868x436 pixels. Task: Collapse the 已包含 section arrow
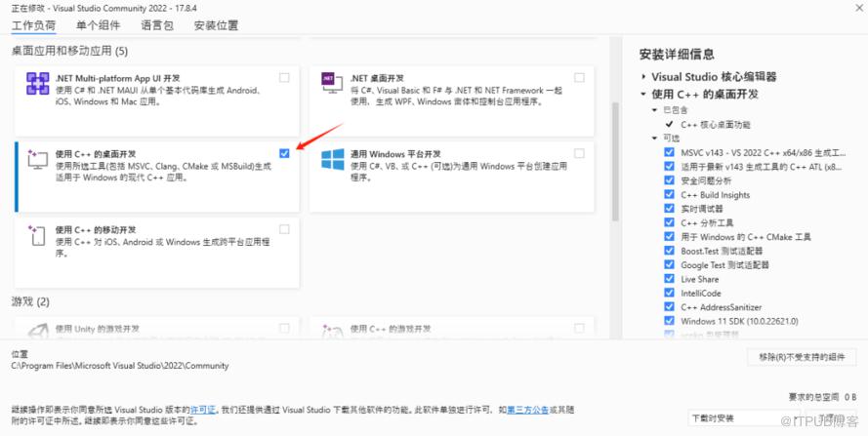click(x=655, y=110)
